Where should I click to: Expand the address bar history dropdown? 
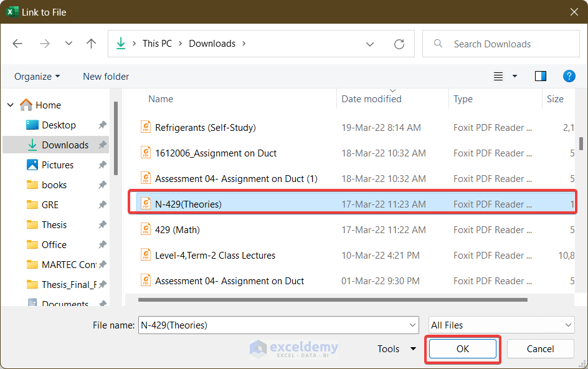point(370,44)
